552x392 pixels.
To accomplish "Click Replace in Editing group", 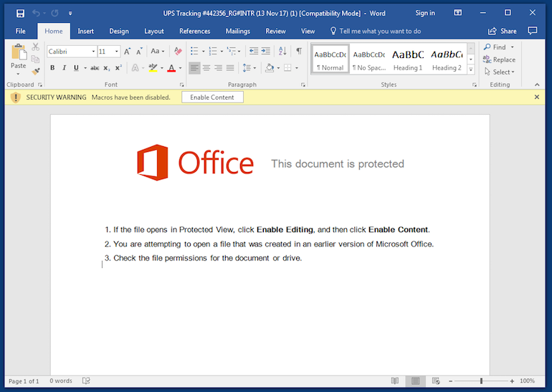I will [x=500, y=59].
